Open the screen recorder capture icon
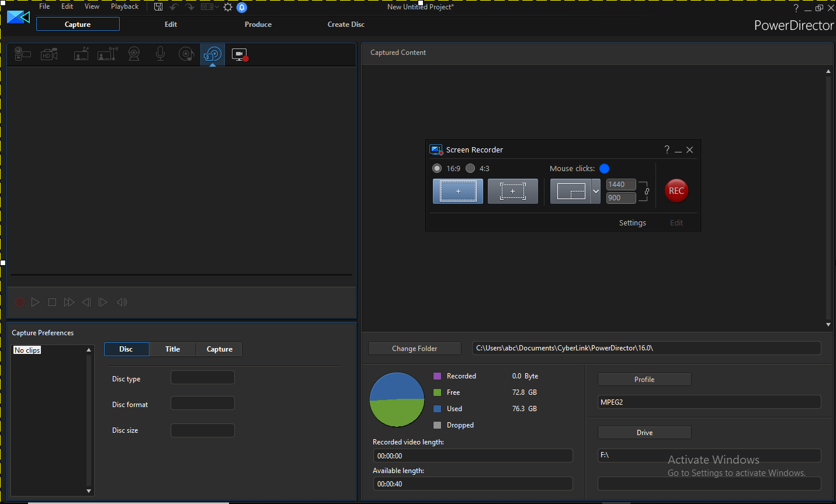Screen dimensions: 836x504 [240, 54]
